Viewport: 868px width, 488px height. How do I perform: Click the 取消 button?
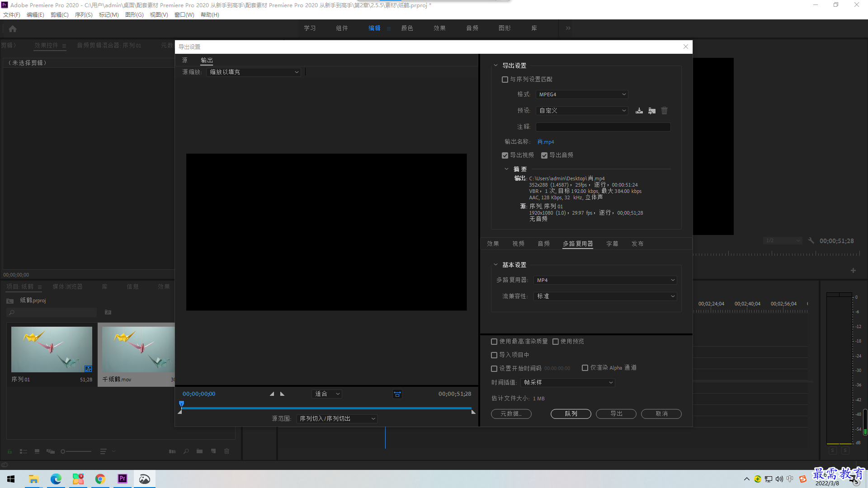[661, 414]
